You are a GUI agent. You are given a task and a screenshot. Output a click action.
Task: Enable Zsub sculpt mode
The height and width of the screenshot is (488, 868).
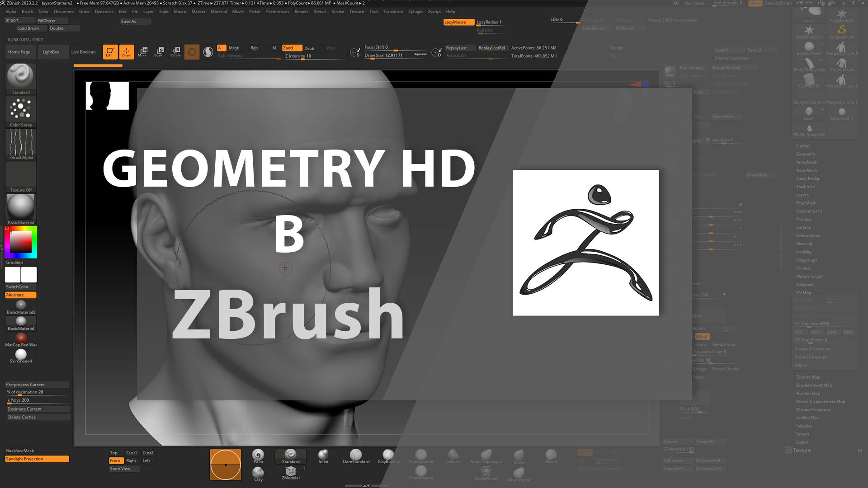(309, 48)
